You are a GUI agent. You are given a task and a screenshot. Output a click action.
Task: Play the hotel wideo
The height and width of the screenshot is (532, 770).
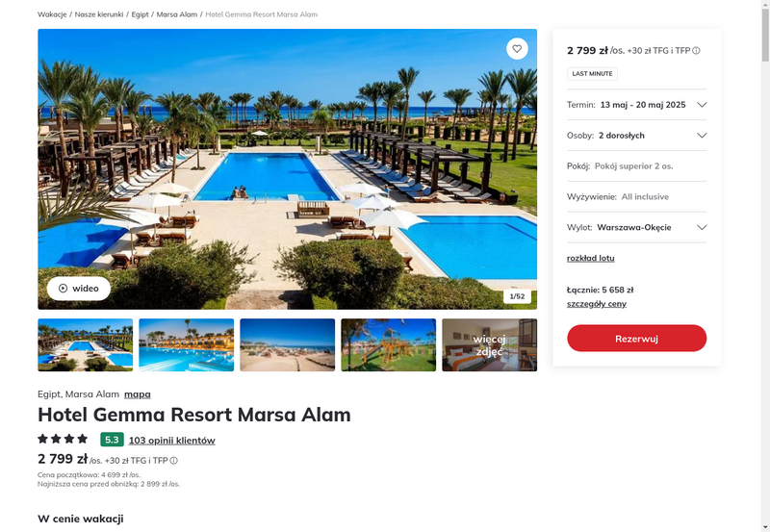pos(79,288)
